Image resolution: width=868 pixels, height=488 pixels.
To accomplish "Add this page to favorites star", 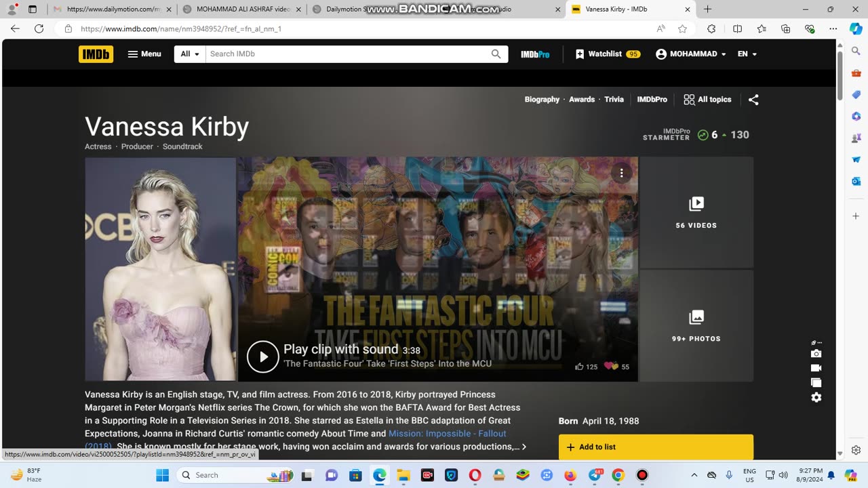I will (682, 28).
